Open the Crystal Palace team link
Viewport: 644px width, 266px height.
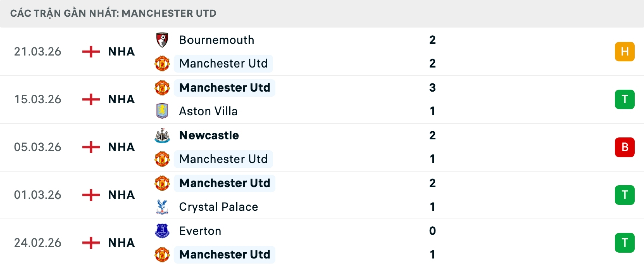[x=218, y=207]
